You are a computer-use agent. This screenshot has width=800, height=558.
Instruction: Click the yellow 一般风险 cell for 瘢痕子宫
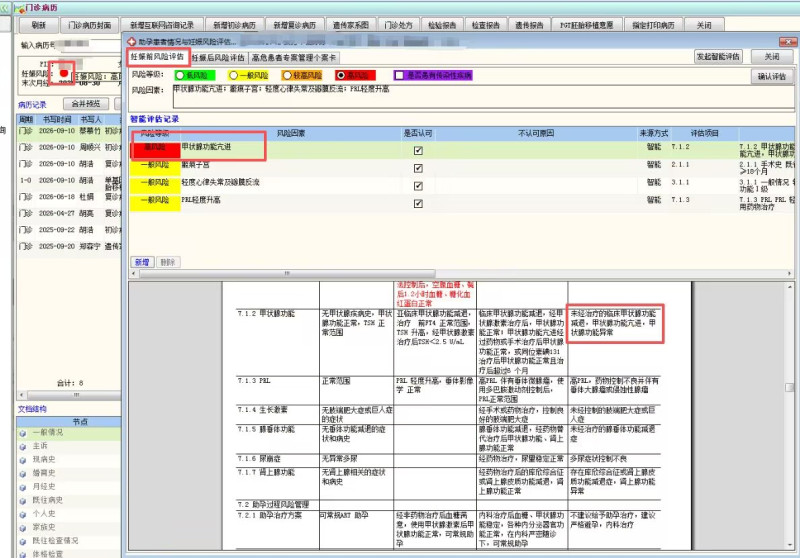click(155, 168)
